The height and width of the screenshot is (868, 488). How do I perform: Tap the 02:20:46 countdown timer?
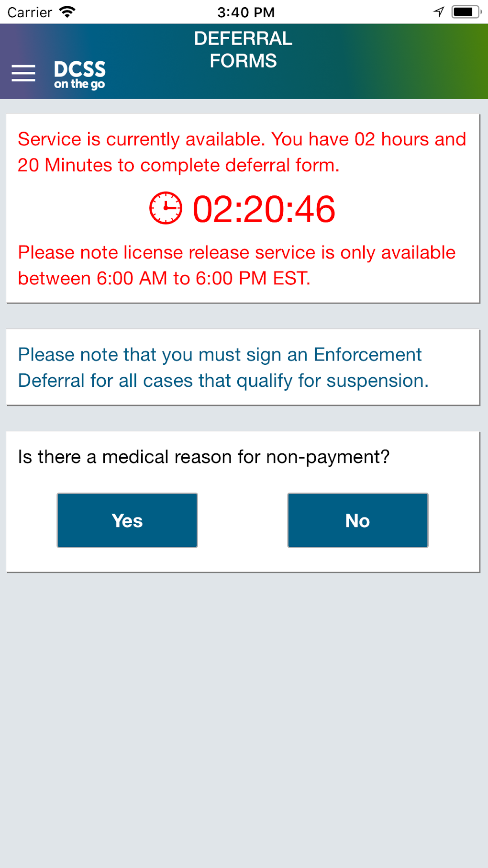264,209
